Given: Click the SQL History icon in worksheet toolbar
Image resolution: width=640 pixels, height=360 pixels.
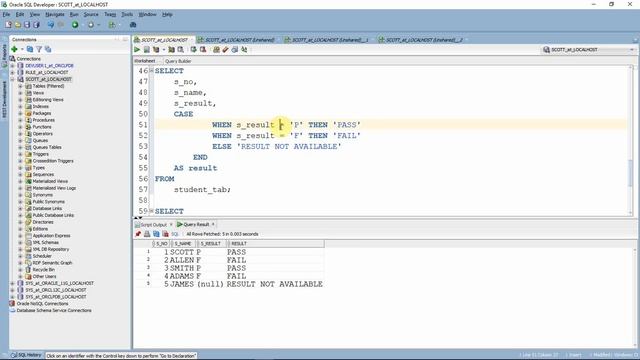Looking at the screenshot, I should pyautogui.click(x=235, y=50).
